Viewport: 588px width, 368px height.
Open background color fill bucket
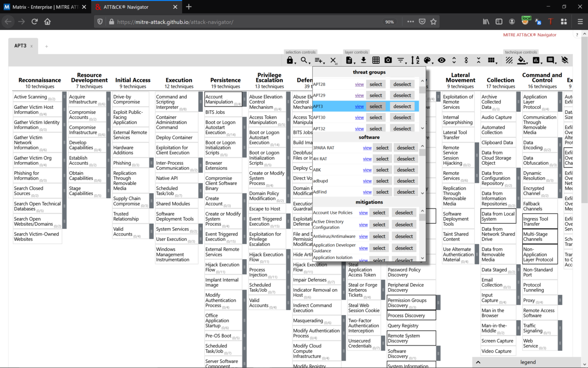(522, 60)
